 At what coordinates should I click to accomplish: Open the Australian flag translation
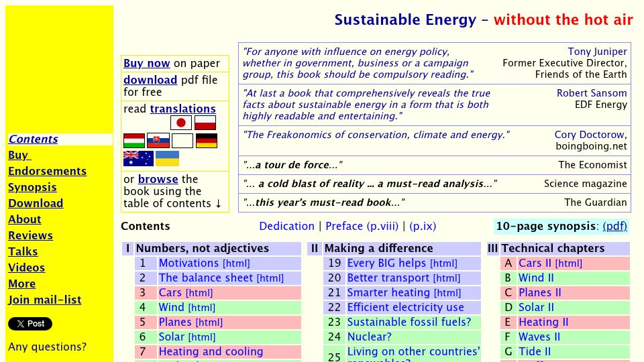138,158
